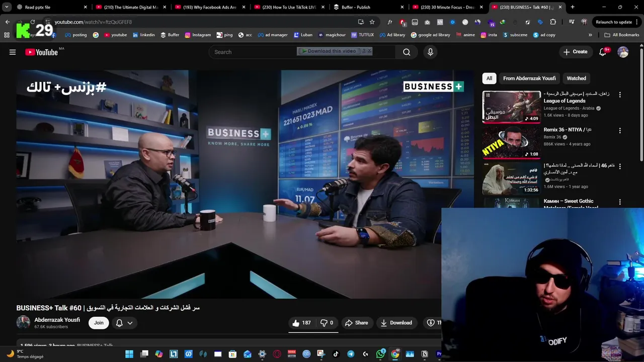Open Settings gear in the taskbar
Image resolution: width=644 pixels, height=362 pixels.
(x=262, y=354)
